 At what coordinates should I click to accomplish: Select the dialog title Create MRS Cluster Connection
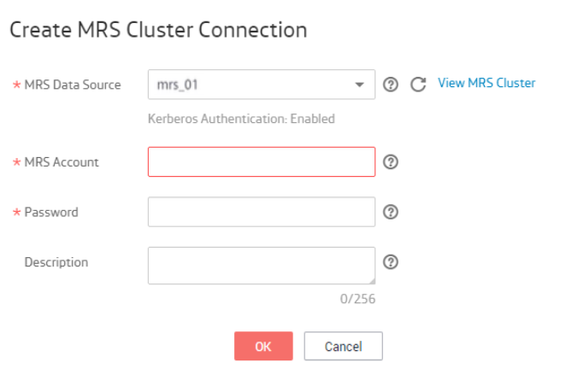(158, 30)
